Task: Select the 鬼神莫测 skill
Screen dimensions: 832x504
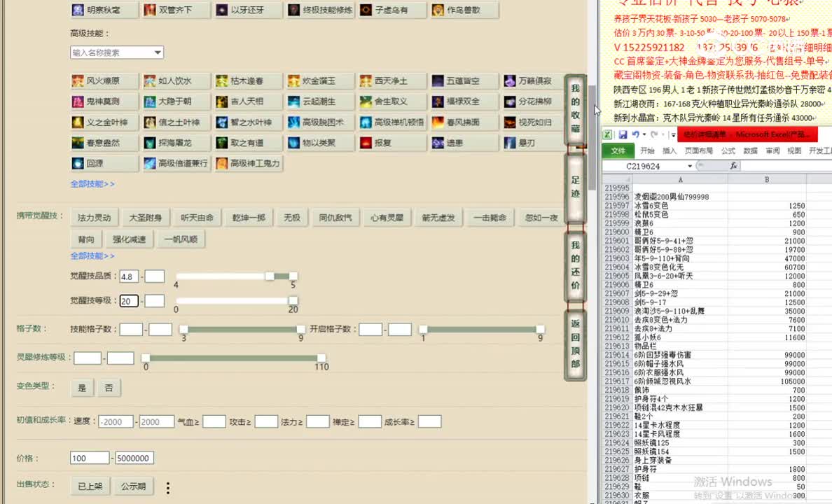Action: click(x=104, y=101)
